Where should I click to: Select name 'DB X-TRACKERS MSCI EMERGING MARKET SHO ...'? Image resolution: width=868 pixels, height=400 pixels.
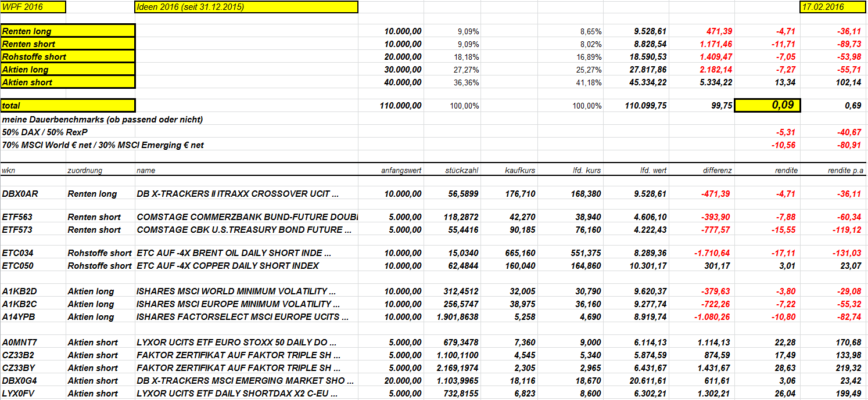point(245,381)
